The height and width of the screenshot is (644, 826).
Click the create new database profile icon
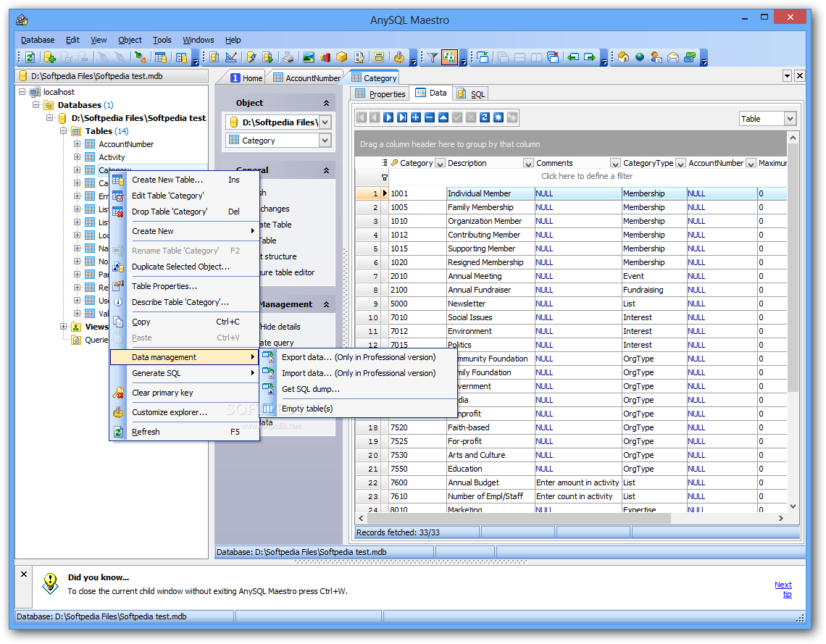click(49, 57)
